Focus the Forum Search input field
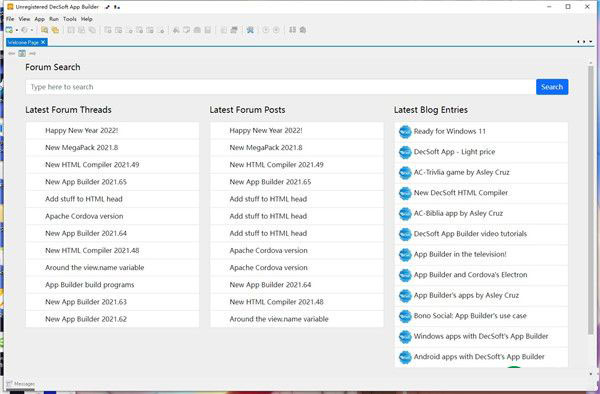600x394 pixels. pyautogui.click(x=280, y=87)
